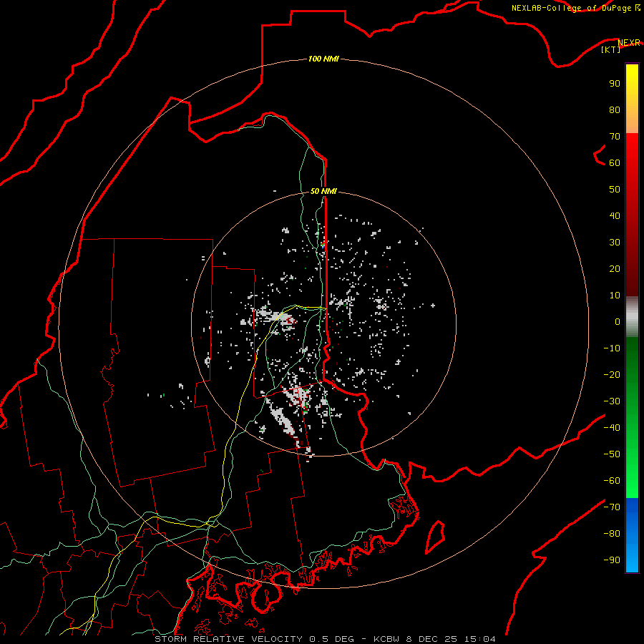Click the -20 value on the velocity scale
The height and width of the screenshot is (644, 644).
click(x=612, y=374)
